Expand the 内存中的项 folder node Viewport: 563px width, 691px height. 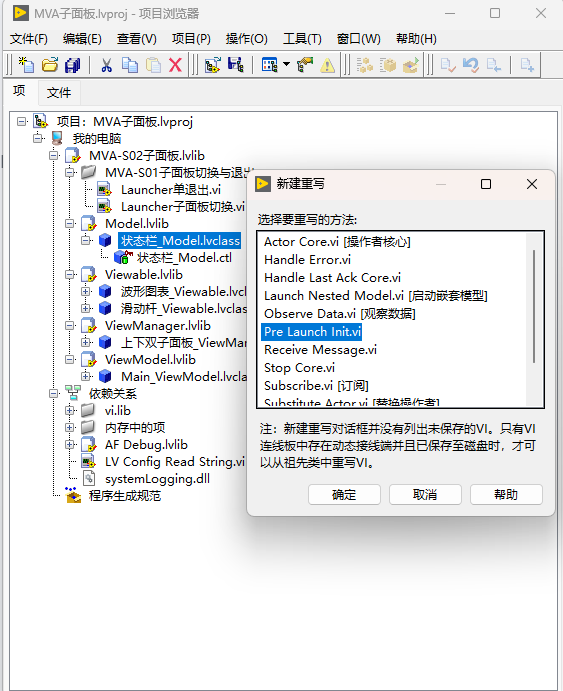point(70,427)
